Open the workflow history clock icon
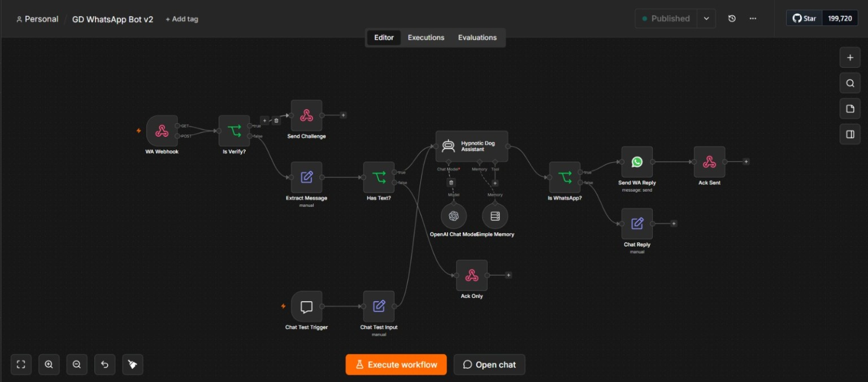The image size is (868, 382). click(x=732, y=19)
